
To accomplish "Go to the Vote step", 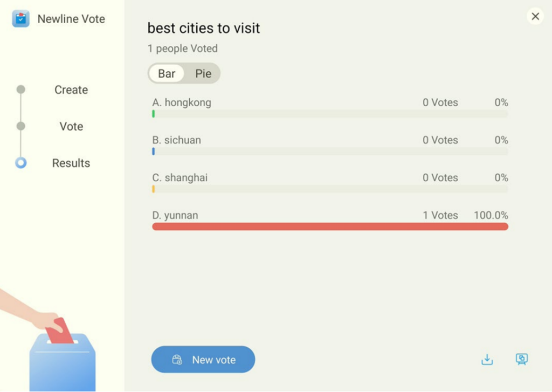I will click(71, 127).
